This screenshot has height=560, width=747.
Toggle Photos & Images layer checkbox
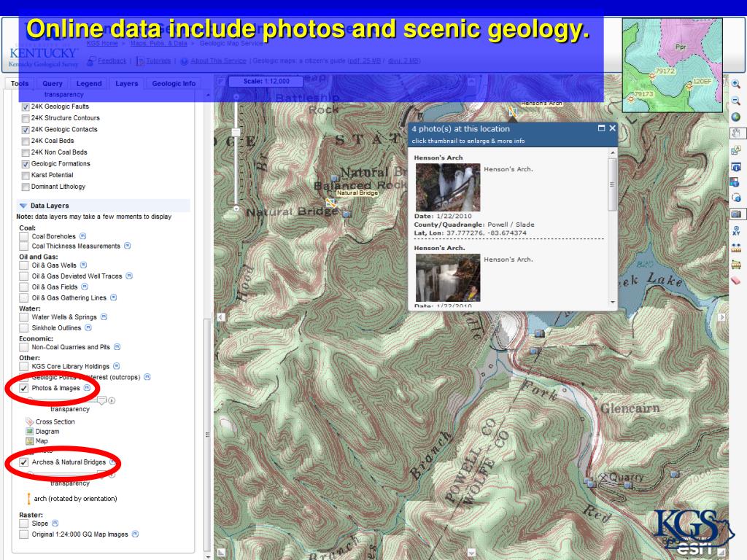[x=24, y=388]
